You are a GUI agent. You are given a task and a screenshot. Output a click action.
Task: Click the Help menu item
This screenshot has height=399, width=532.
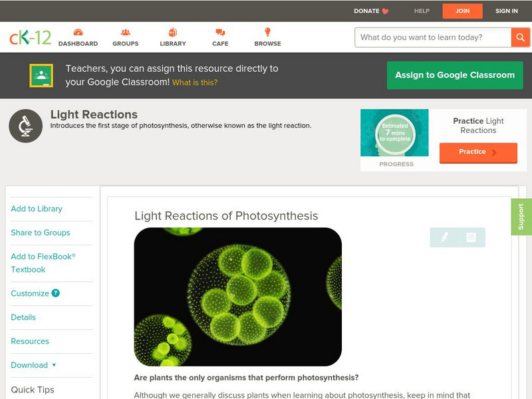click(422, 11)
